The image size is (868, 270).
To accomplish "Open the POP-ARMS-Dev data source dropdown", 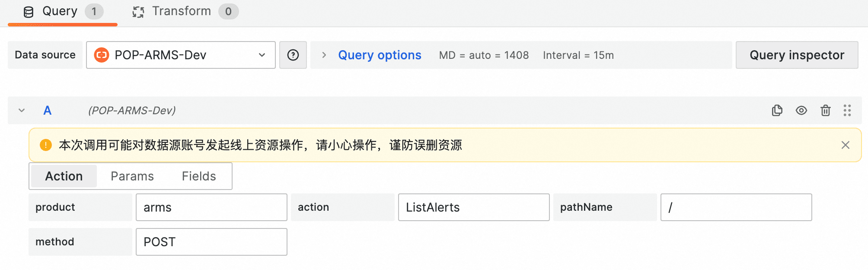I will tap(262, 55).
